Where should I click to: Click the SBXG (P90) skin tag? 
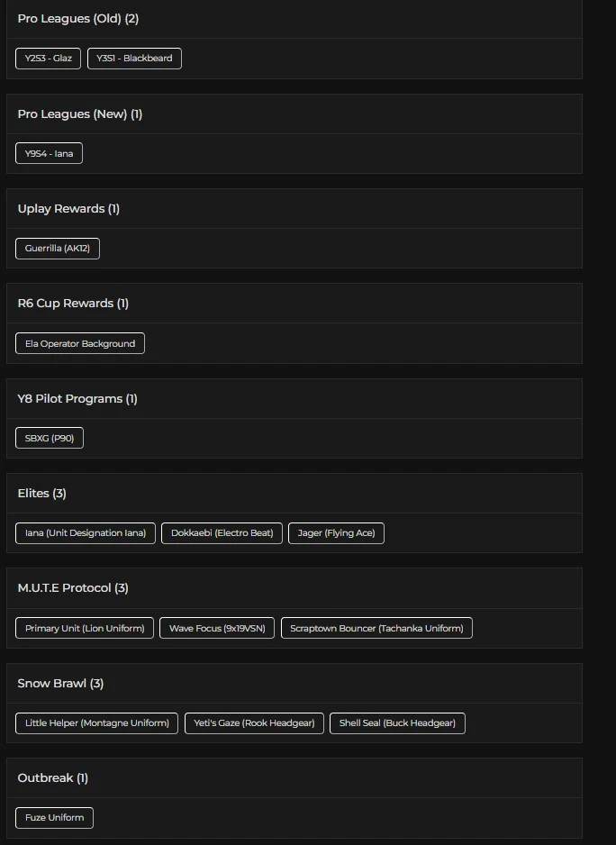pos(49,438)
